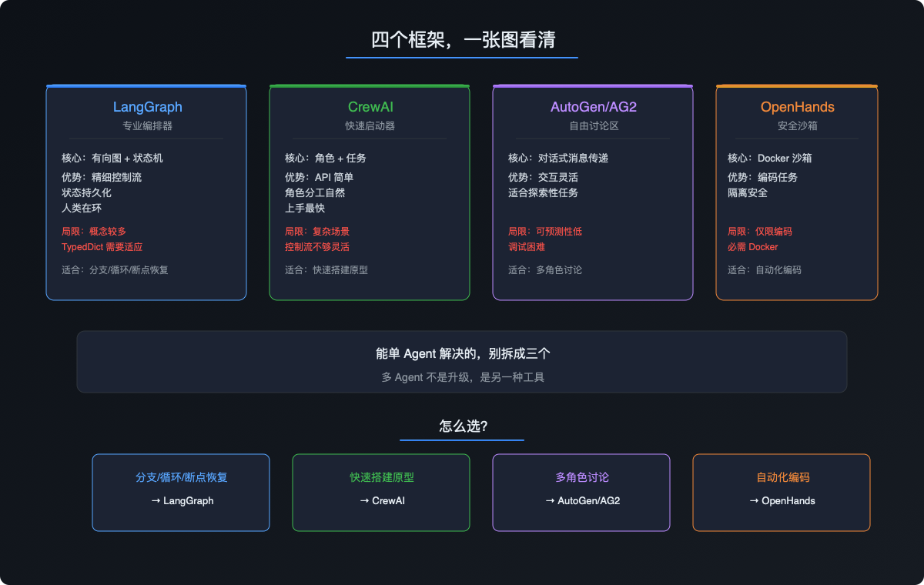Click the red text 局限:复杂场景
The height and width of the screenshot is (585, 924).
pyautogui.click(x=317, y=231)
